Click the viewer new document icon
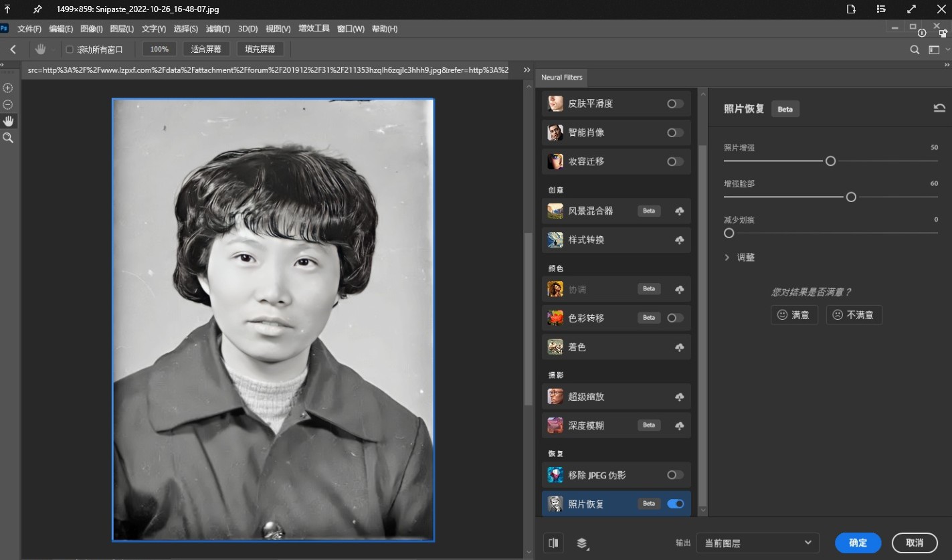Image resolution: width=952 pixels, height=560 pixels. point(851,9)
